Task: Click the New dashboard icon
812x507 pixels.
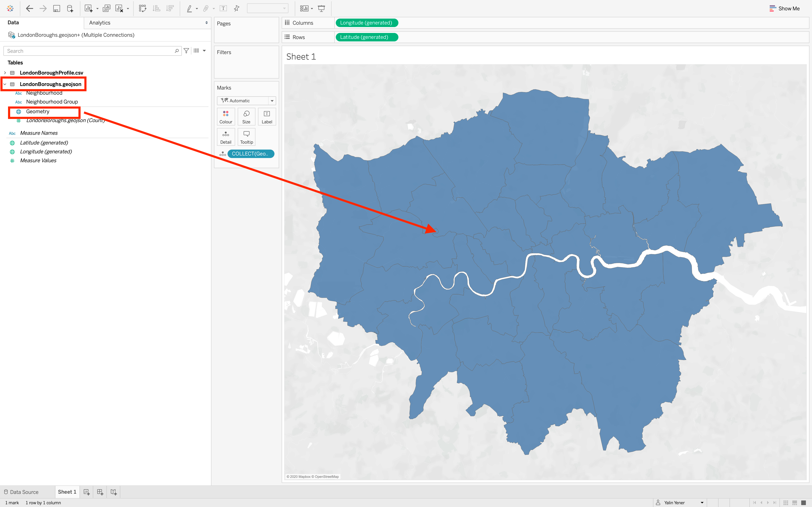Action: (100, 492)
